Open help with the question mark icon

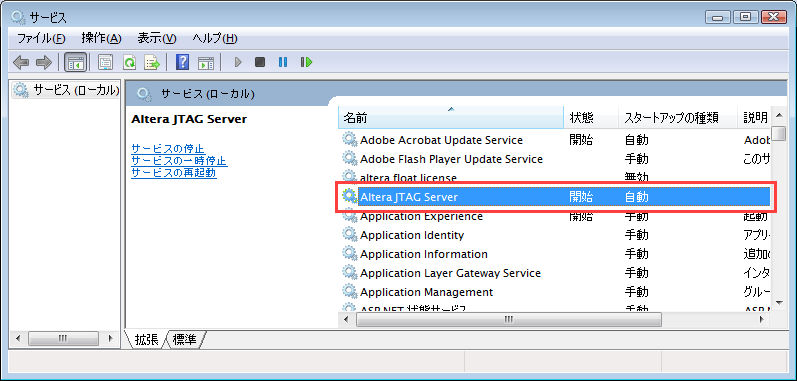(x=182, y=62)
